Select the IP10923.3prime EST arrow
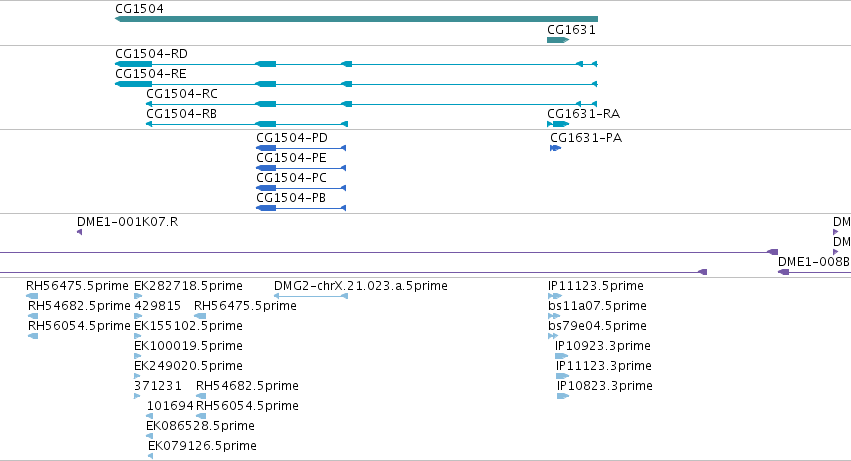 point(561,356)
